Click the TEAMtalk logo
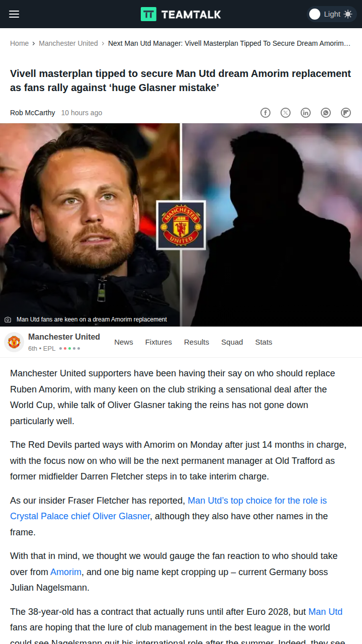Screen dimensions: 362x644 coord(181,14)
